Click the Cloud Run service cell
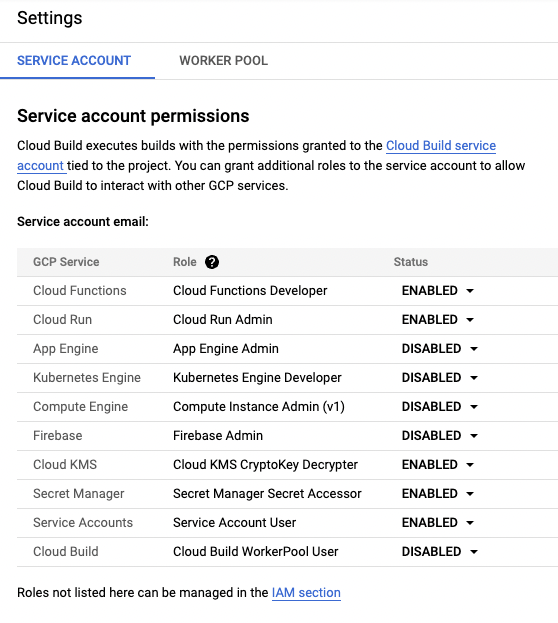This screenshot has width=558, height=623. tap(62, 320)
